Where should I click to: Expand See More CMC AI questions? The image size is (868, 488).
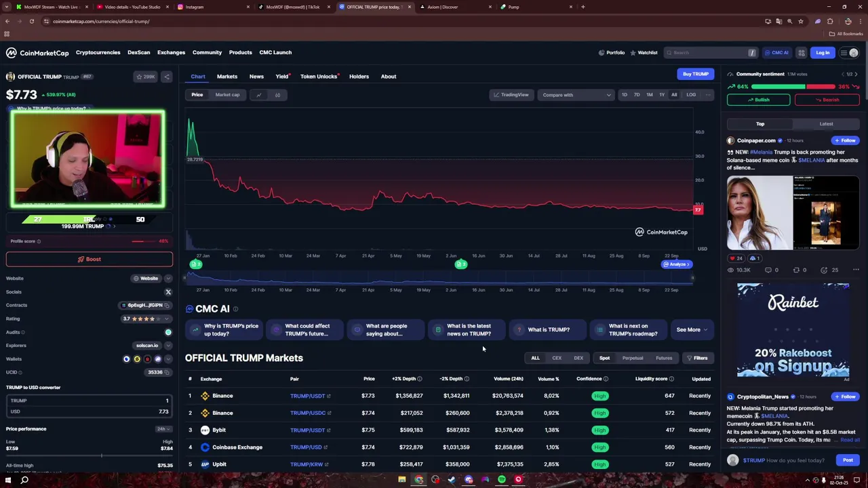(692, 330)
